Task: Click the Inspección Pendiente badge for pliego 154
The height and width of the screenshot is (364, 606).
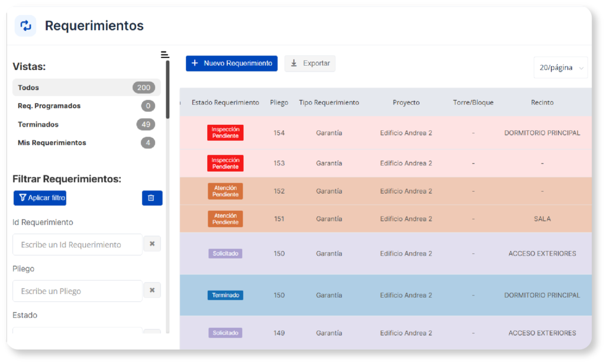Action: click(x=225, y=133)
